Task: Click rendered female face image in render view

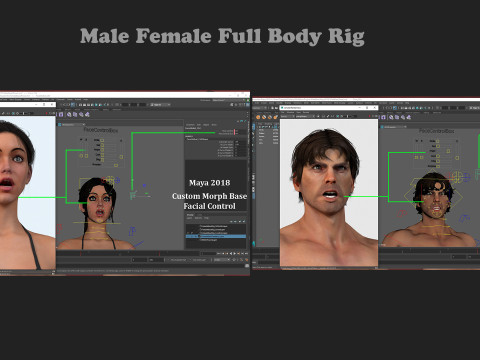Action: pos(27,192)
